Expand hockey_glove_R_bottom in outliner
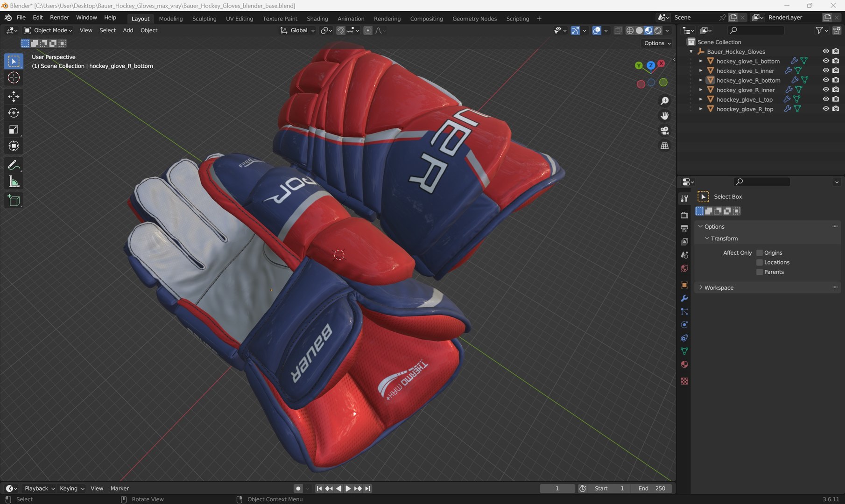The image size is (845, 504). coord(701,80)
